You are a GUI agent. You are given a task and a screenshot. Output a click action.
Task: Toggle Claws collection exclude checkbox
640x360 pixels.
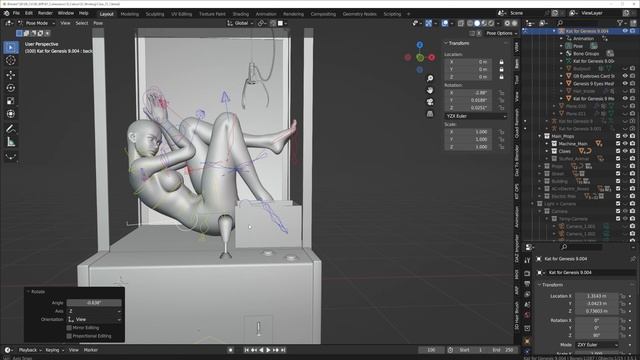click(x=618, y=151)
